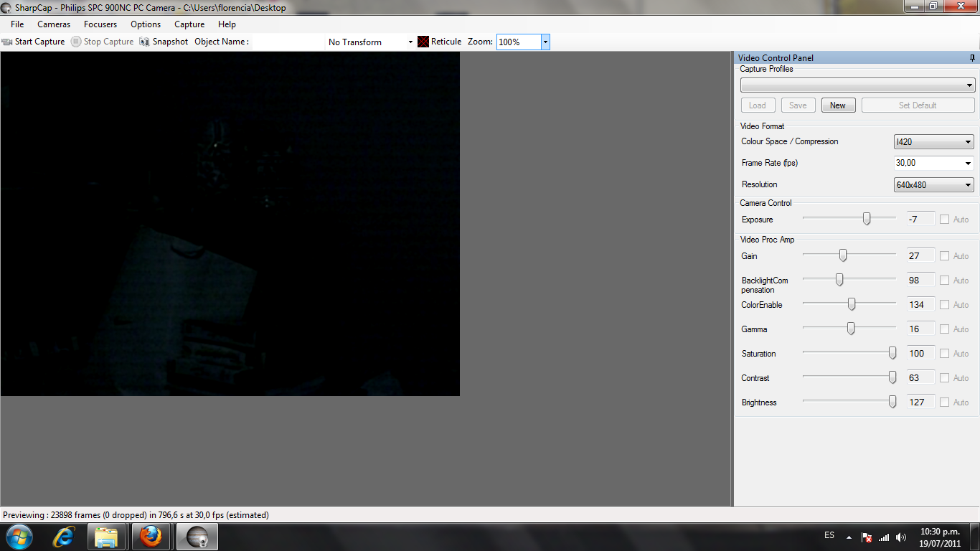Click the ES language indicator
Image resolution: width=980 pixels, height=551 pixels.
829,535
